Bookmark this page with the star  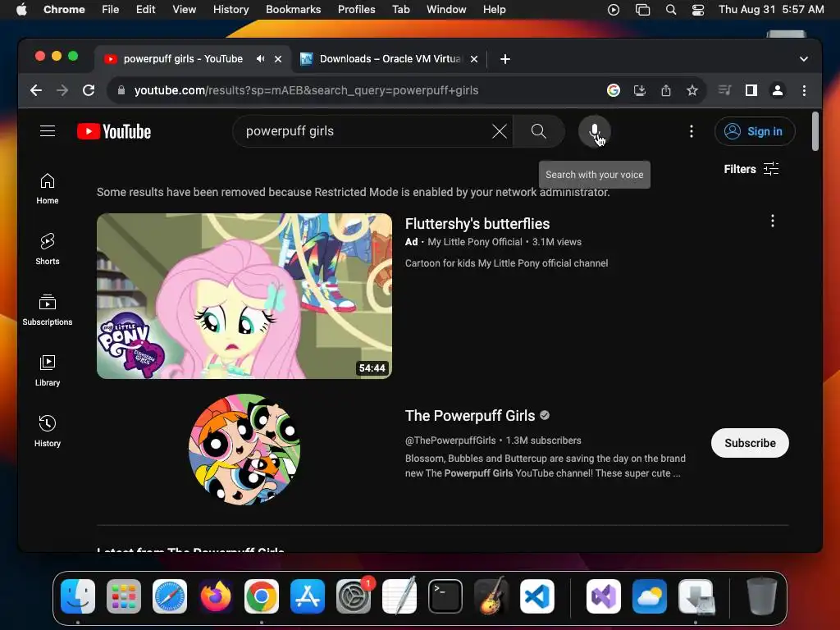pyautogui.click(x=692, y=90)
